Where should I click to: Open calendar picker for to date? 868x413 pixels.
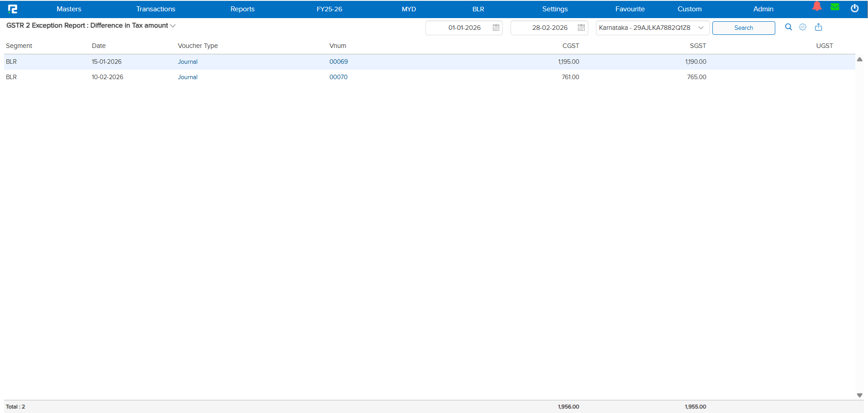point(581,28)
